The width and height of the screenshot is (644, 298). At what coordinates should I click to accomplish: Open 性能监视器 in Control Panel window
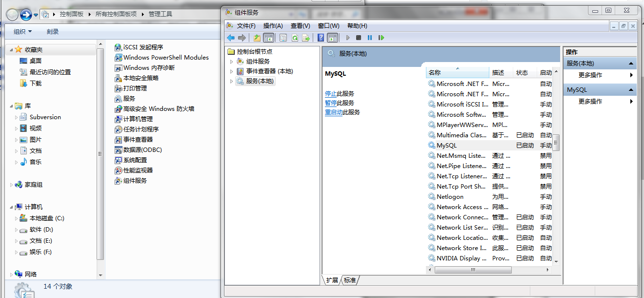[133, 170]
